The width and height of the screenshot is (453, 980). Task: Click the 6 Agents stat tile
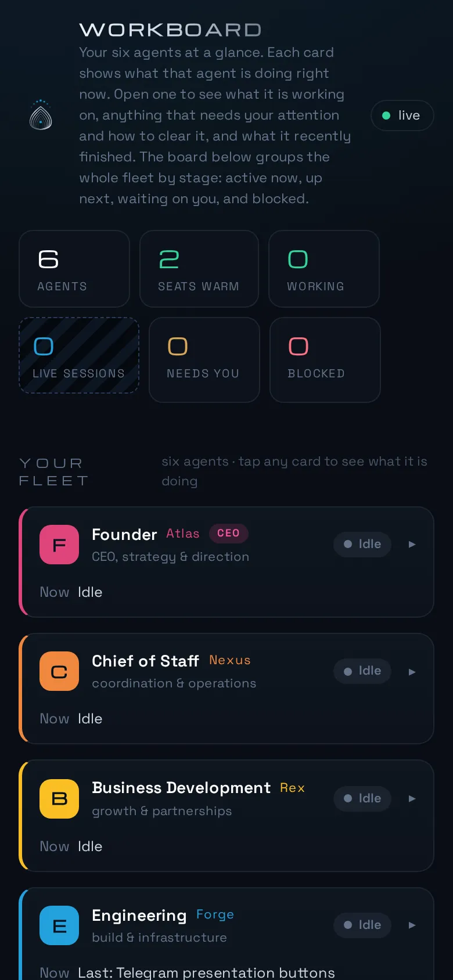(74, 269)
